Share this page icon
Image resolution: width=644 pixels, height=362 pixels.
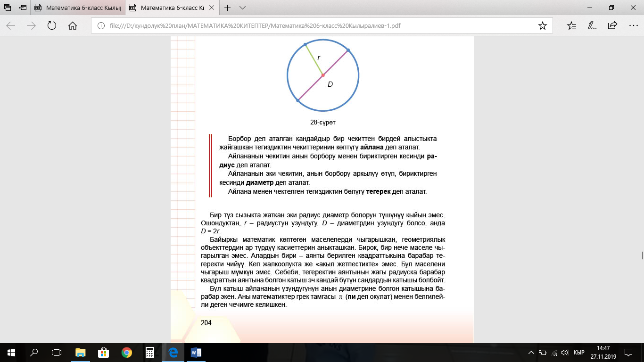[x=612, y=25]
